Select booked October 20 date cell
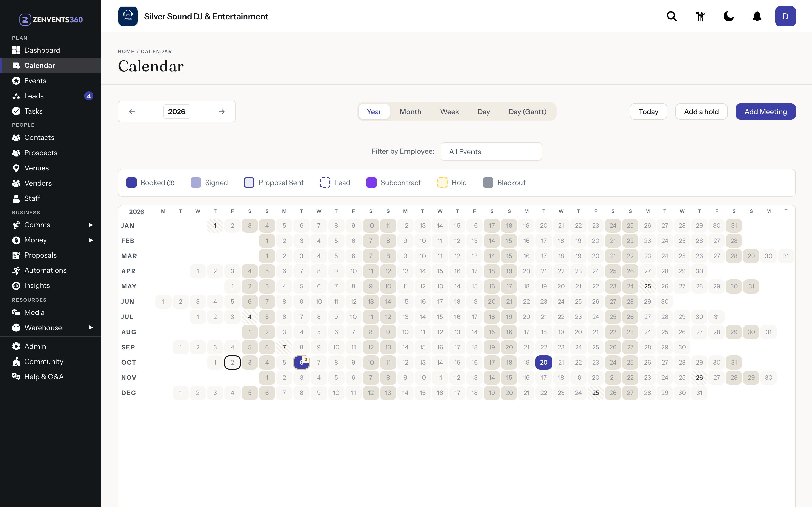812x507 pixels. [544, 362]
